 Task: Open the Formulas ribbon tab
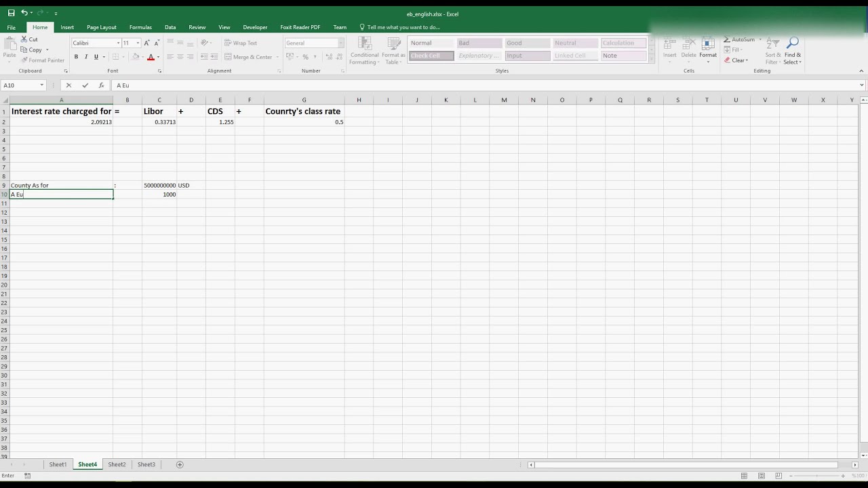tap(140, 27)
